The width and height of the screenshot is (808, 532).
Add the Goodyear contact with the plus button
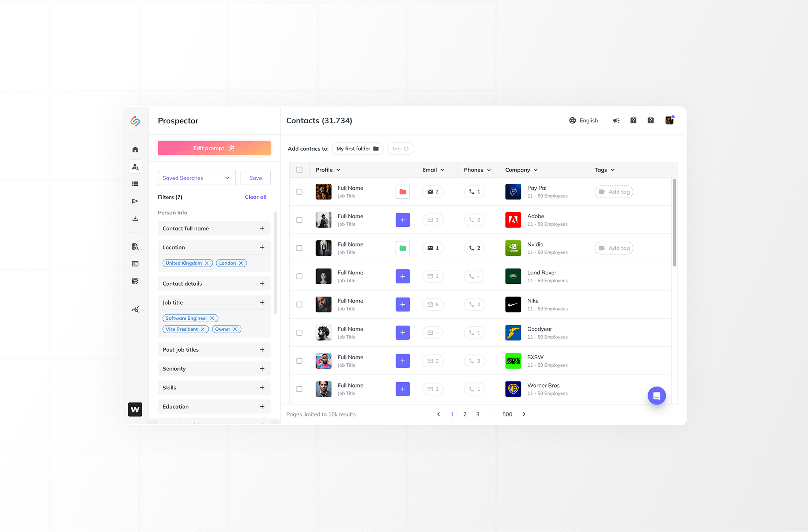(403, 333)
